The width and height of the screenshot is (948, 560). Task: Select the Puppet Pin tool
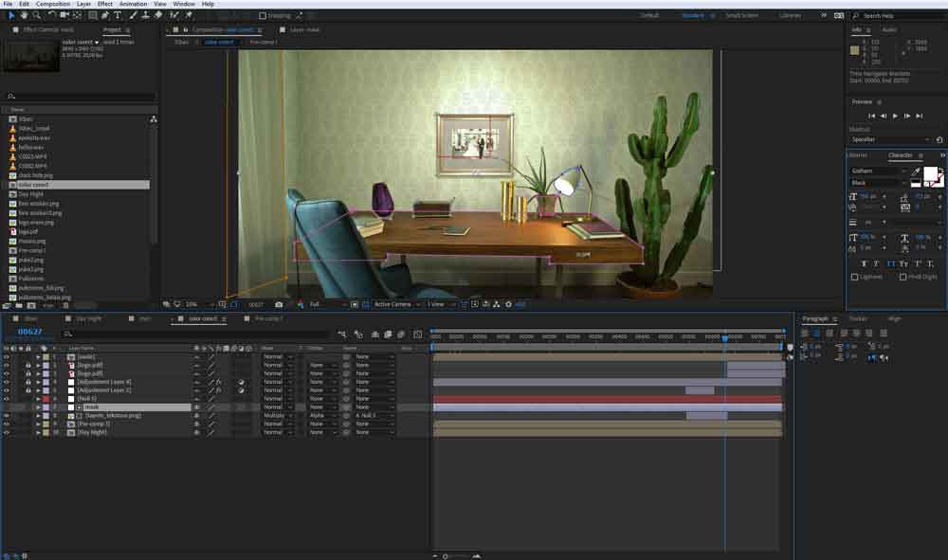click(189, 15)
